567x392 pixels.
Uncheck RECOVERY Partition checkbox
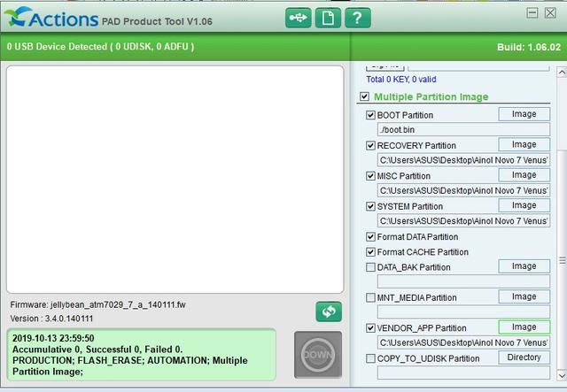pos(370,146)
